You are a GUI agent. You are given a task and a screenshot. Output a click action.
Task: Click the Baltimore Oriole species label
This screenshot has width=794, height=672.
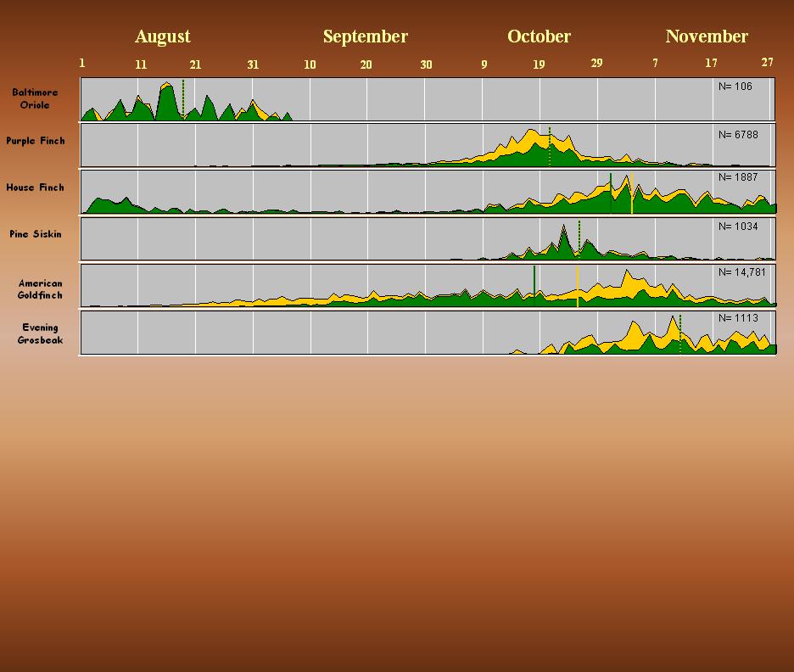point(36,99)
